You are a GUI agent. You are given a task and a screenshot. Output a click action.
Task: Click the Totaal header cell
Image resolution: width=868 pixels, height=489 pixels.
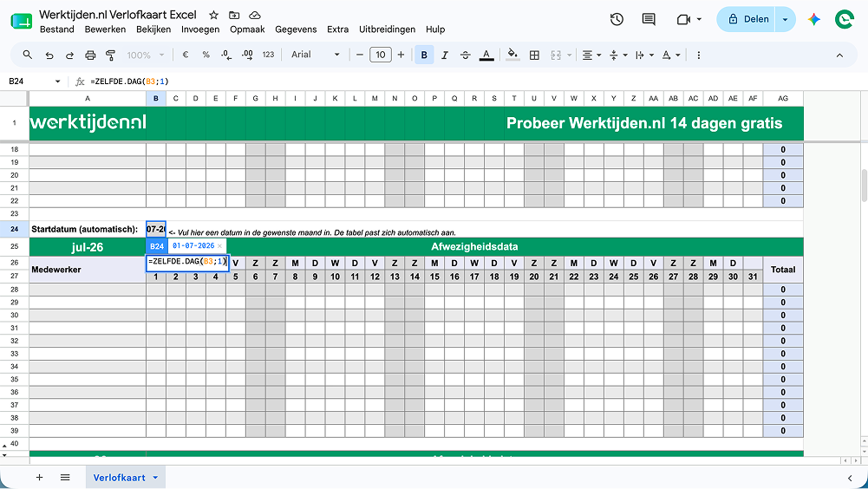(x=783, y=270)
